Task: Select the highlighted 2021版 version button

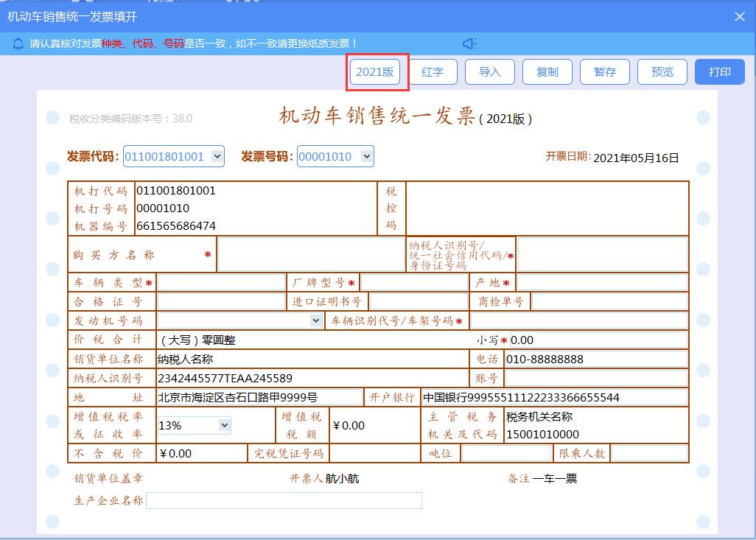Action: [377, 71]
